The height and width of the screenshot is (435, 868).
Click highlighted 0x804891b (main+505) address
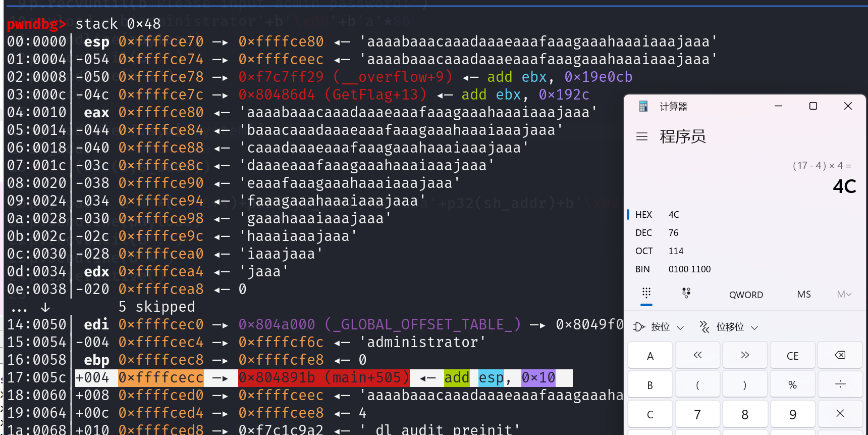(324, 377)
